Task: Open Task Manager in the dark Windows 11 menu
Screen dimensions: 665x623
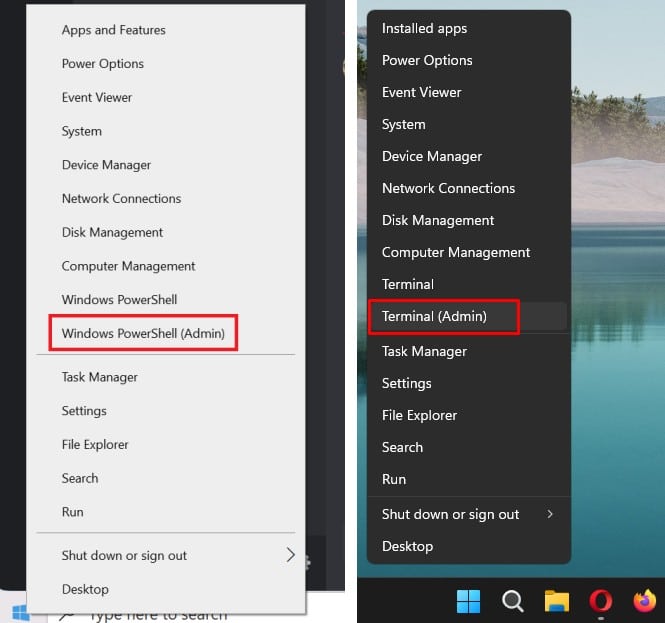Action: coord(468,351)
